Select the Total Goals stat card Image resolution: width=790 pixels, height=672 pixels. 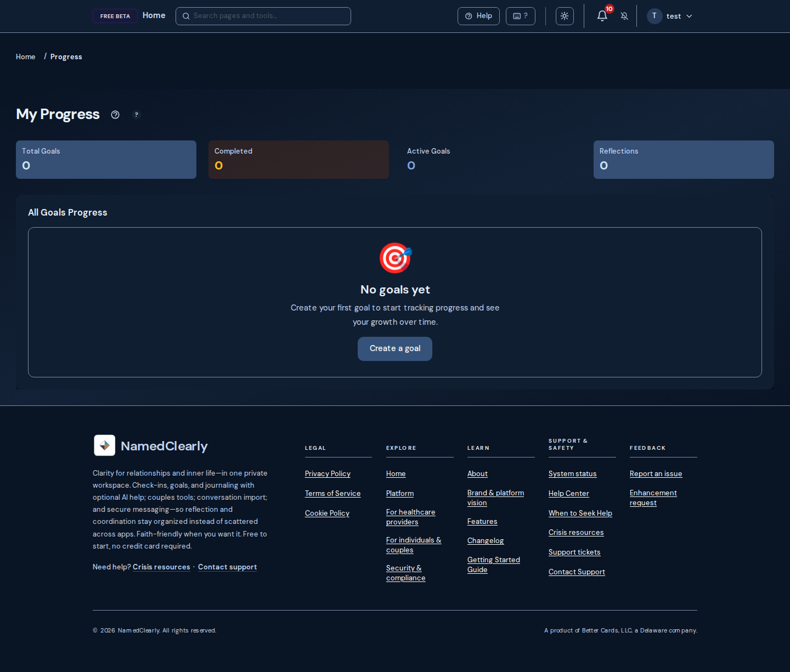pyautogui.click(x=106, y=160)
